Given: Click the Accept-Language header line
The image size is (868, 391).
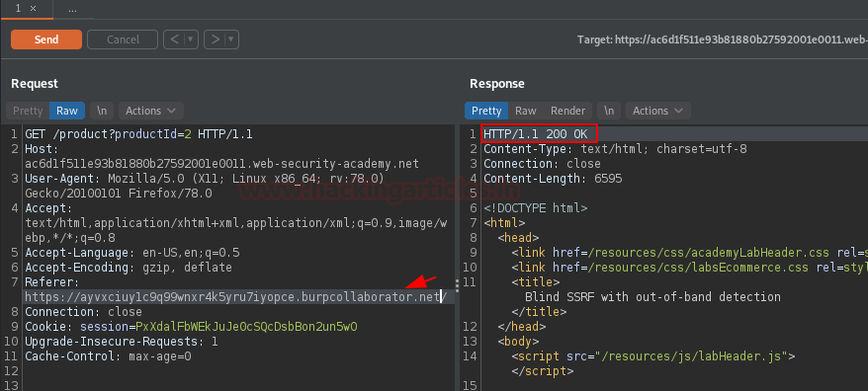Looking at the screenshot, I should tap(132, 253).
